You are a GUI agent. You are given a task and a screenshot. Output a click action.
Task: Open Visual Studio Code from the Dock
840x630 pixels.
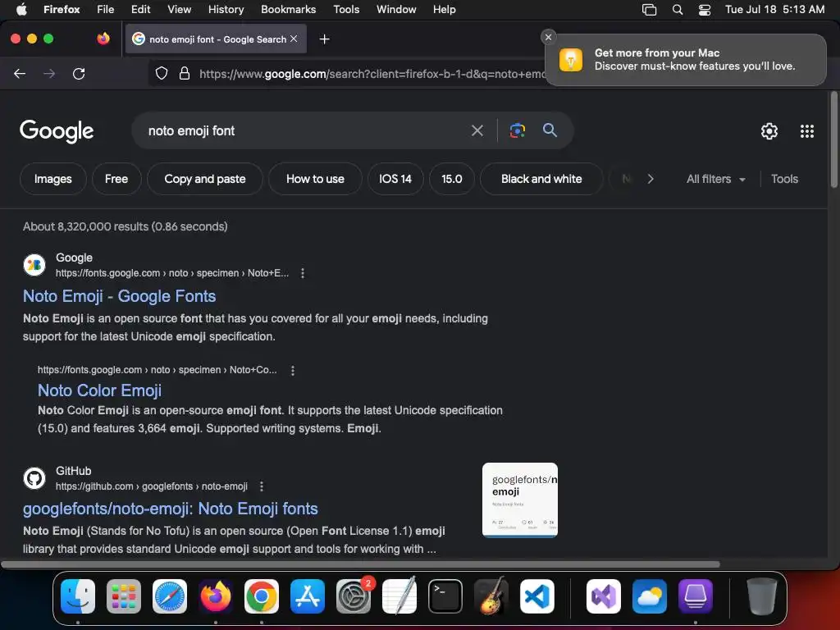pos(536,596)
